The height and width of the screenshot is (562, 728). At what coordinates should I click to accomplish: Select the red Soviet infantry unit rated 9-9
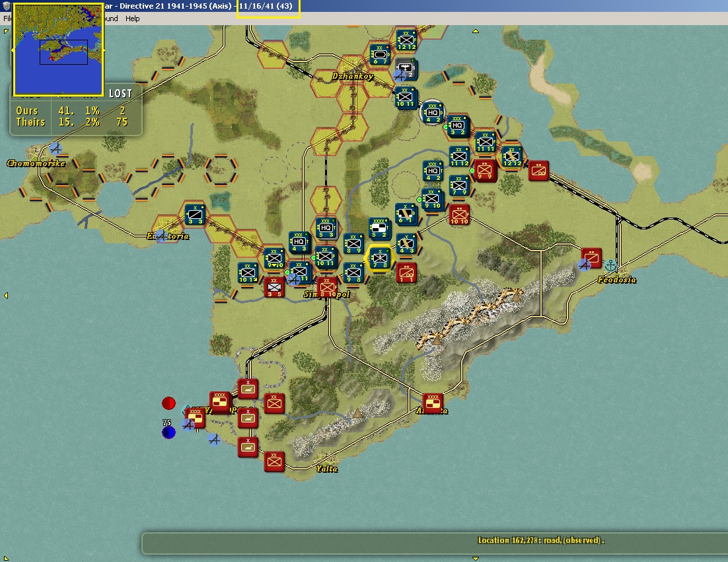(484, 170)
